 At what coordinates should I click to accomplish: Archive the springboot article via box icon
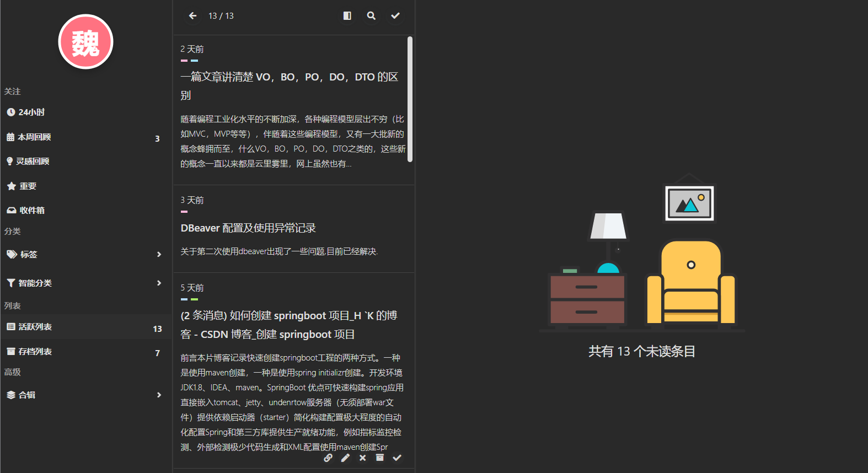pos(379,458)
